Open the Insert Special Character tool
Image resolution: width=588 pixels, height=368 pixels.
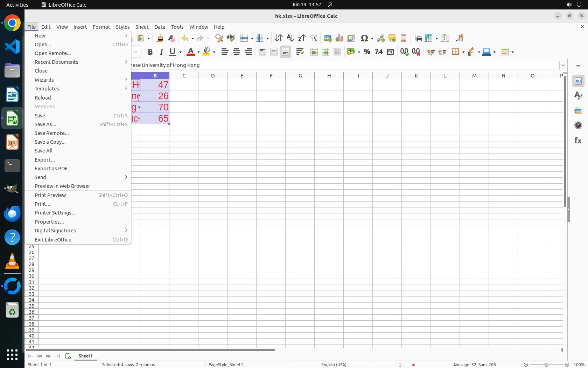[x=364, y=38]
